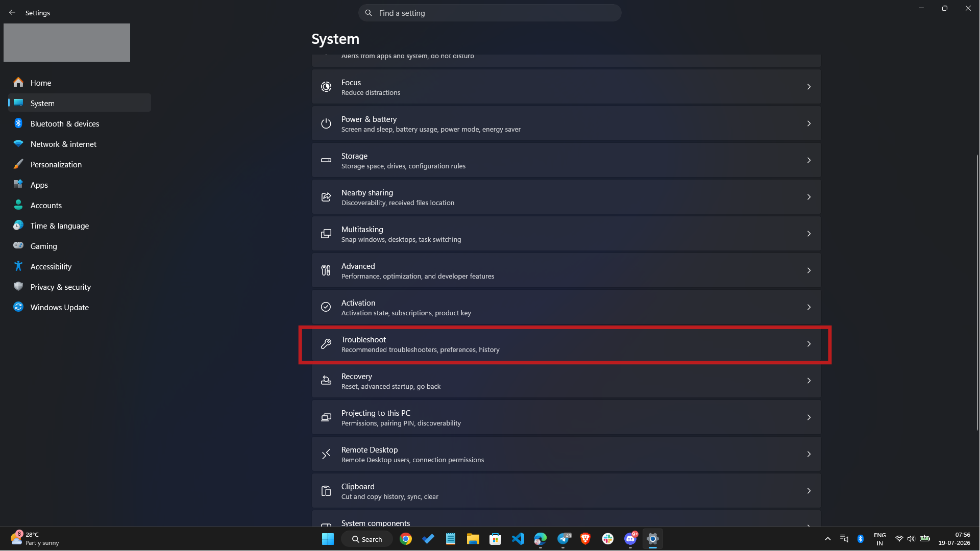Open Personalization in sidebar
Image resolution: width=980 pixels, height=551 pixels.
[80, 164]
